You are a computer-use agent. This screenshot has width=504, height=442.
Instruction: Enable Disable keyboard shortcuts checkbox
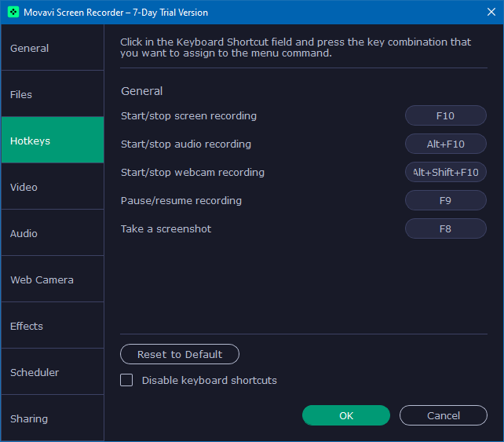[x=126, y=381]
